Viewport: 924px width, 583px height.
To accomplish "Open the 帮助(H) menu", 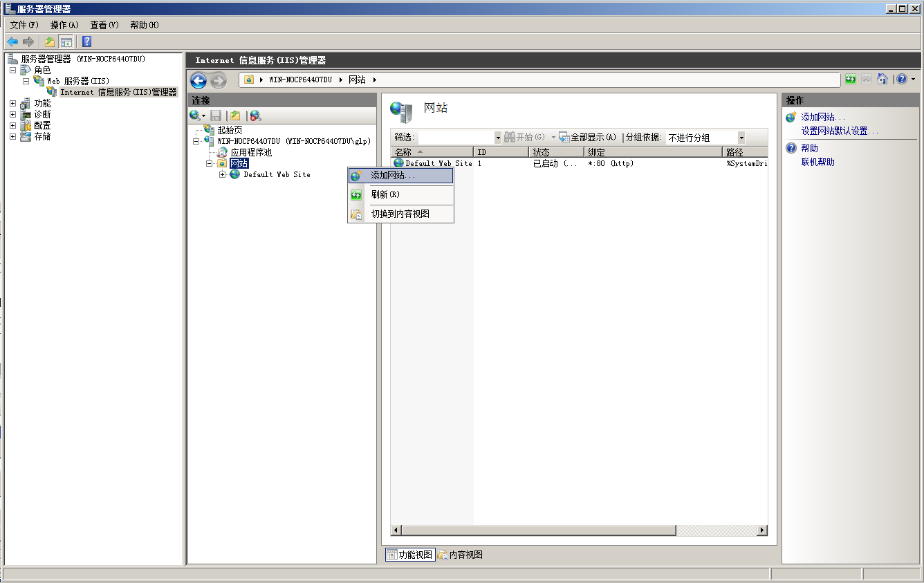I will click(x=145, y=25).
